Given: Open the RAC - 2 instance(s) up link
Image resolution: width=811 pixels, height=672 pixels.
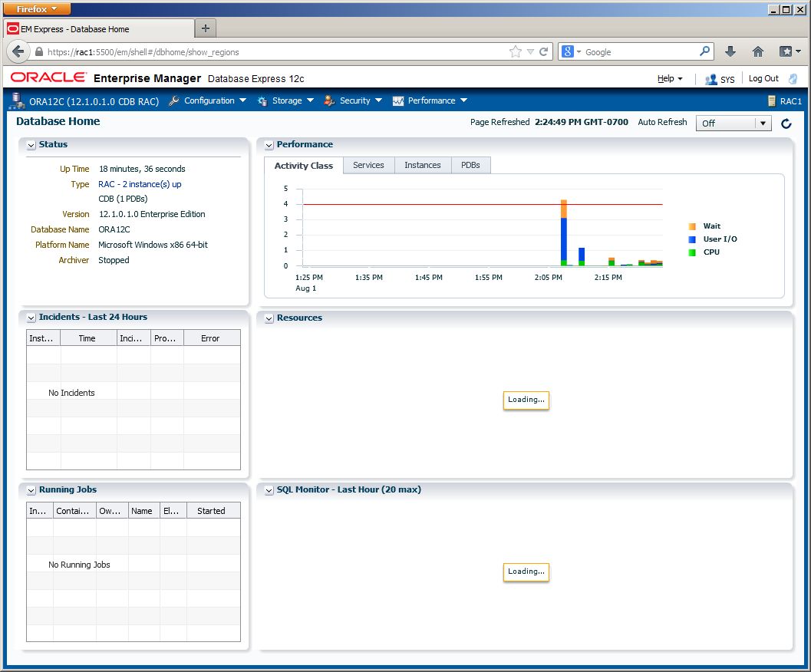Looking at the screenshot, I should (x=140, y=184).
